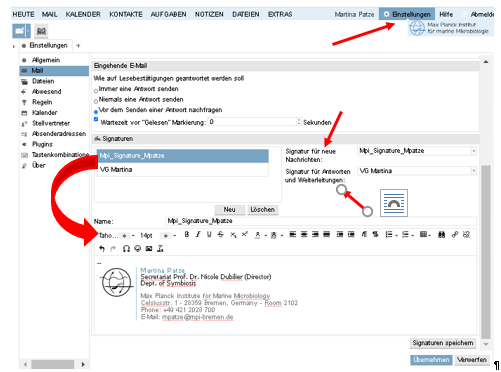The width and height of the screenshot is (501, 372).
Task: Click the Übernehmen button
Action: coord(431,360)
